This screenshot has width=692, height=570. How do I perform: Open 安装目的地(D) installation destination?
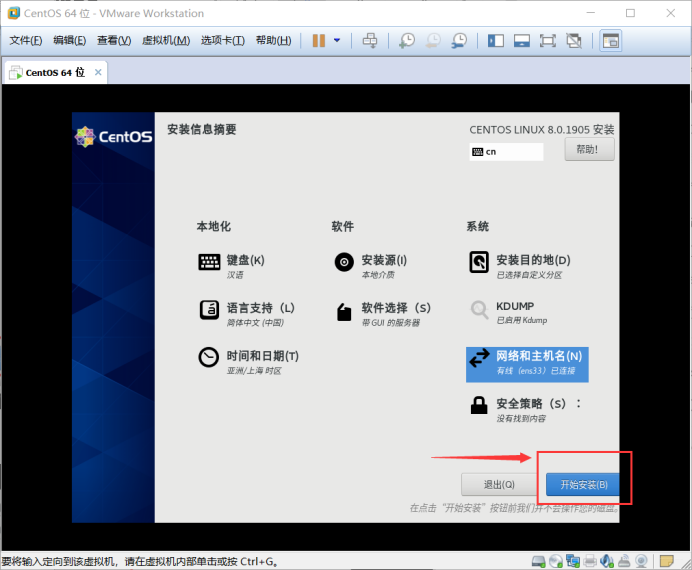click(x=519, y=266)
